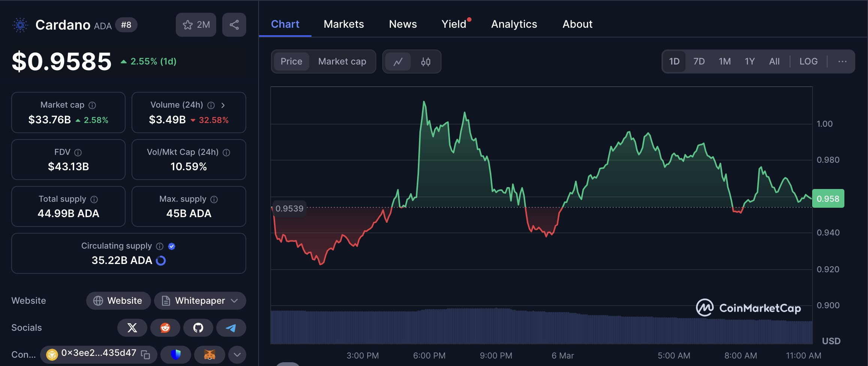Click the 10.59% Vol/Mkt Cap value

tap(189, 166)
